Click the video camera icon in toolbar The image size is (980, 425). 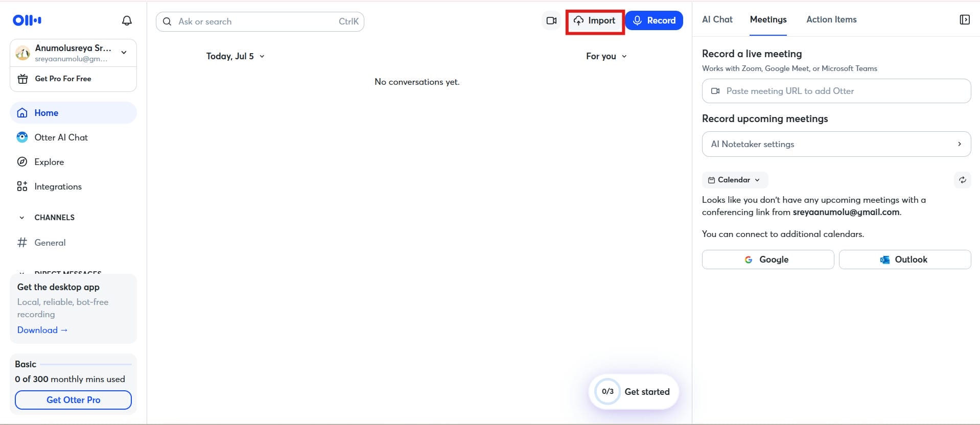tap(551, 21)
